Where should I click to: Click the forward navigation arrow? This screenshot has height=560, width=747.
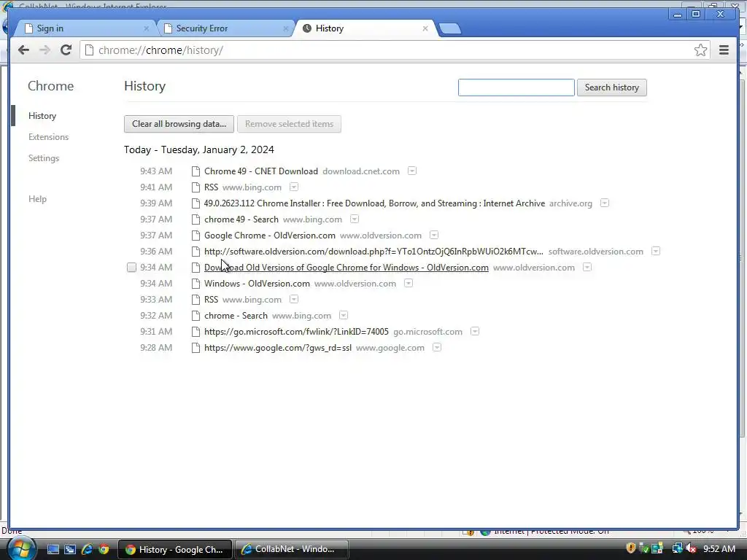(x=44, y=50)
